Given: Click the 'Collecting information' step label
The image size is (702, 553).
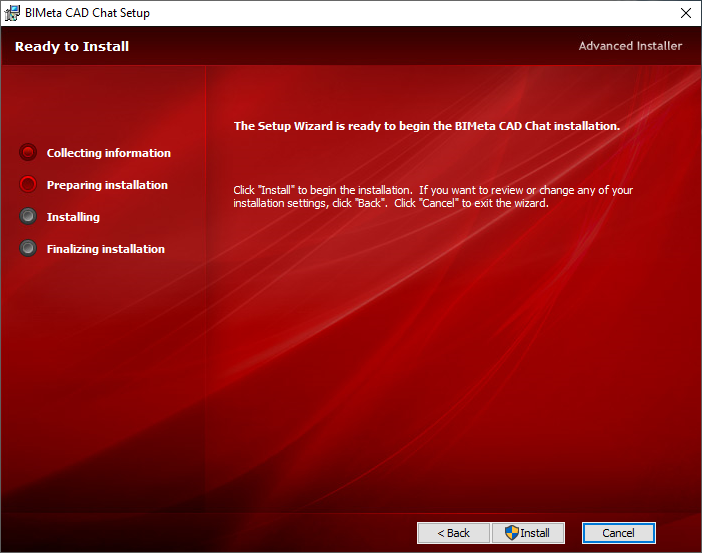Looking at the screenshot, I should (x=109, y=153).
